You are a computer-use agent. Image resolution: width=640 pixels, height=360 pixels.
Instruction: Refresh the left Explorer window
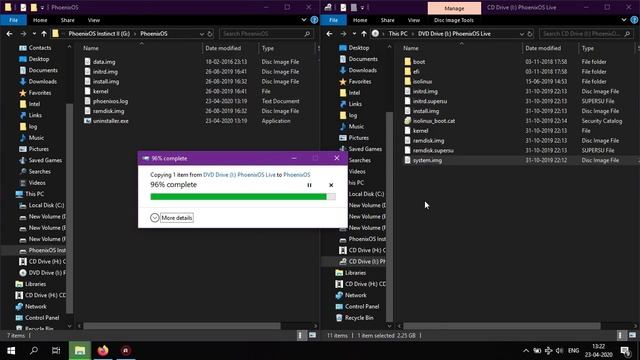pos(210,34)
